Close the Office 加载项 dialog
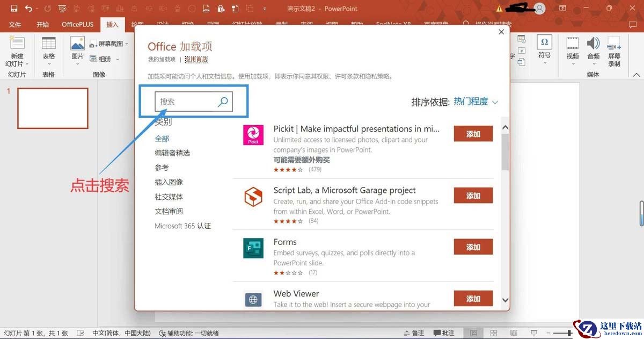The width and height of the screenshot is (644, 339). pos(501,32)
